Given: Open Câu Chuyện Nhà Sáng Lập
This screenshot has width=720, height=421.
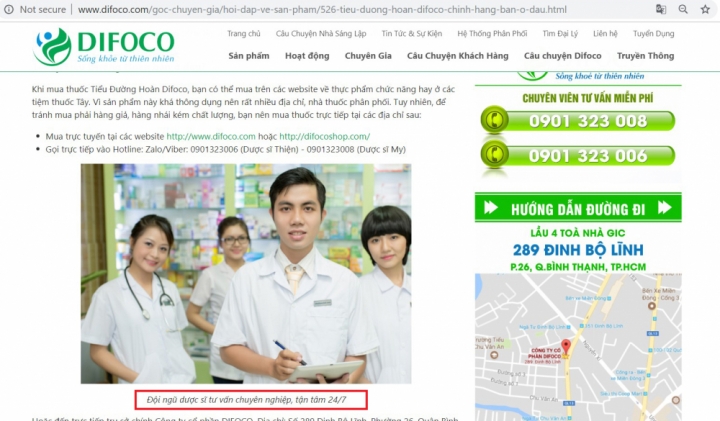Looking at the screenshot, I should click(x=321, y=34).
